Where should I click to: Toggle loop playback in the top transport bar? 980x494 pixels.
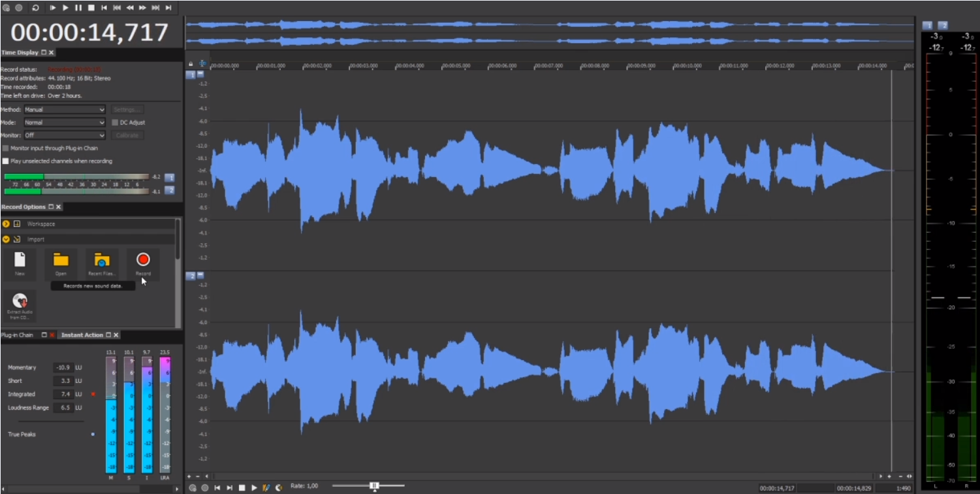click(35, 8)
